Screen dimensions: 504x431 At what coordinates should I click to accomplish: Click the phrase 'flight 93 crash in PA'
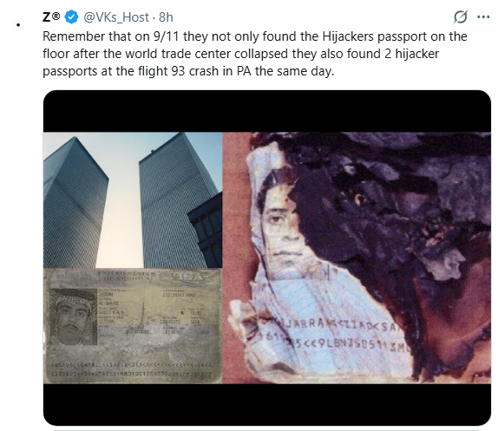pos(190,71)
